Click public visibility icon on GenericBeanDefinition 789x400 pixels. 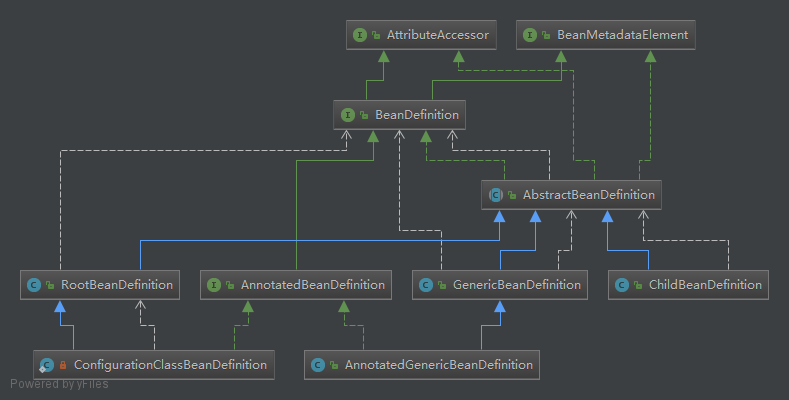coord(442,285)
